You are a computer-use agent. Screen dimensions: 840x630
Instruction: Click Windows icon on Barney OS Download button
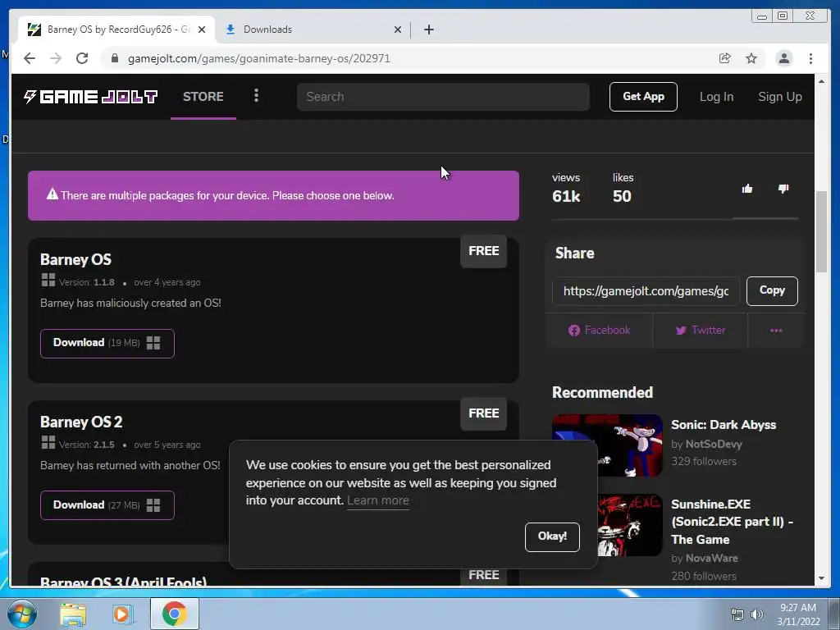point(153,344)
